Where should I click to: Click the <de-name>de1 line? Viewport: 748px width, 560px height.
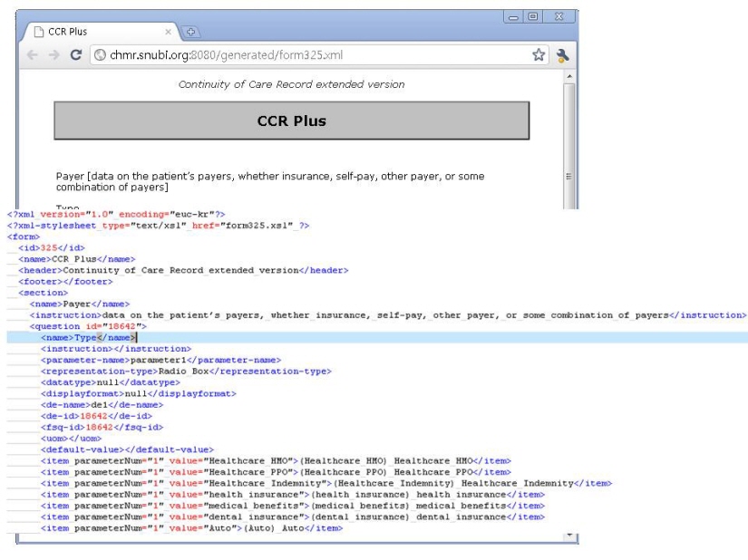[102, 405]
